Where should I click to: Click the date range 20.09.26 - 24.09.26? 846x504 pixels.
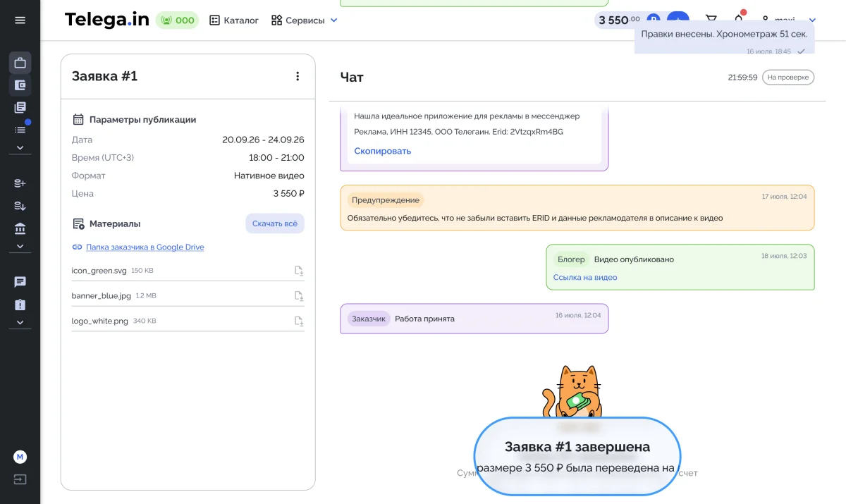pyautogui.click(x=263, y=140)
